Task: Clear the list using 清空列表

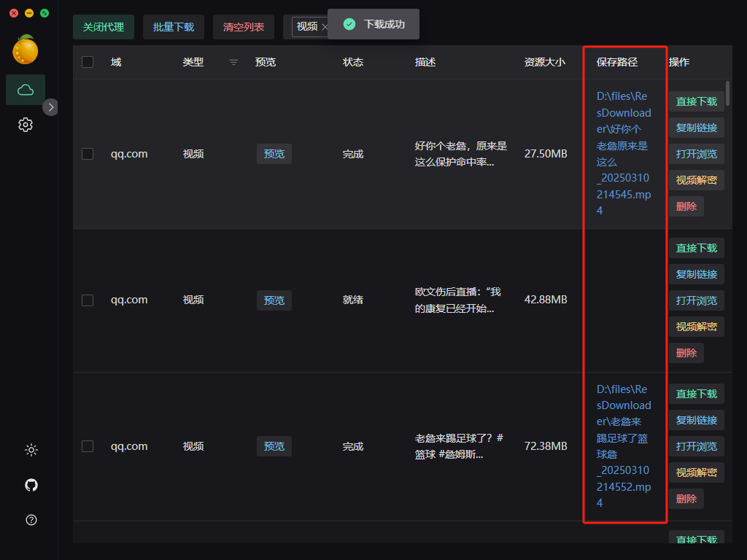Action: coord(243,27)
